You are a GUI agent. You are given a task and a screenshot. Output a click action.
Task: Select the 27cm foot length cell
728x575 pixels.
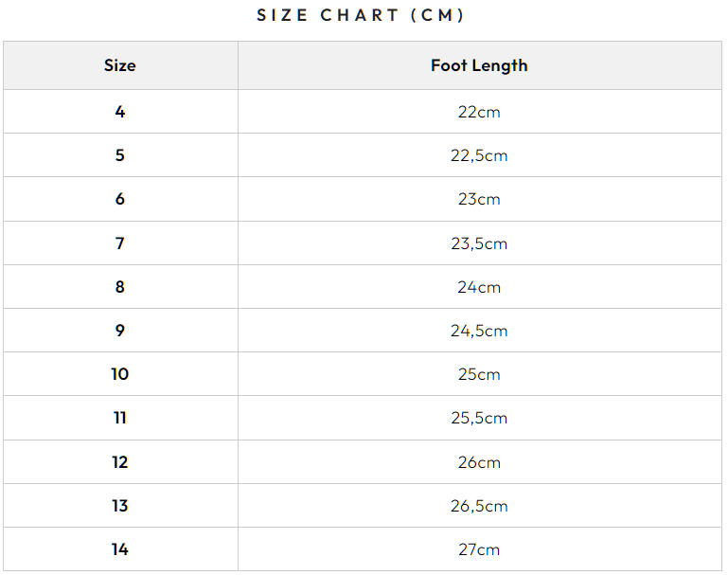[x=479, y=549]
